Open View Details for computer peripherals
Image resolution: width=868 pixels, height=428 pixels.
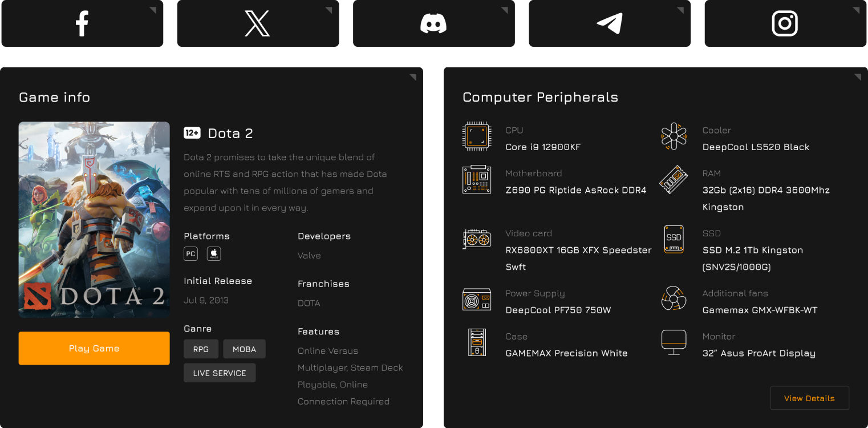point(809,398)
